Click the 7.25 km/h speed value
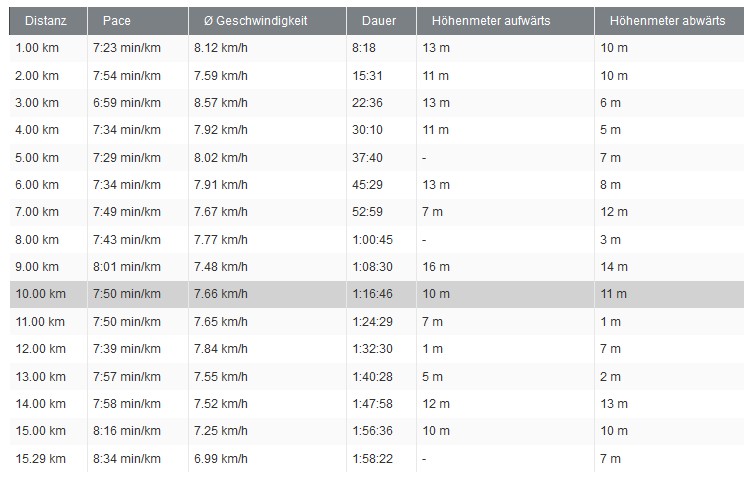This screenshot has height=482, width=744. [222, 431]
